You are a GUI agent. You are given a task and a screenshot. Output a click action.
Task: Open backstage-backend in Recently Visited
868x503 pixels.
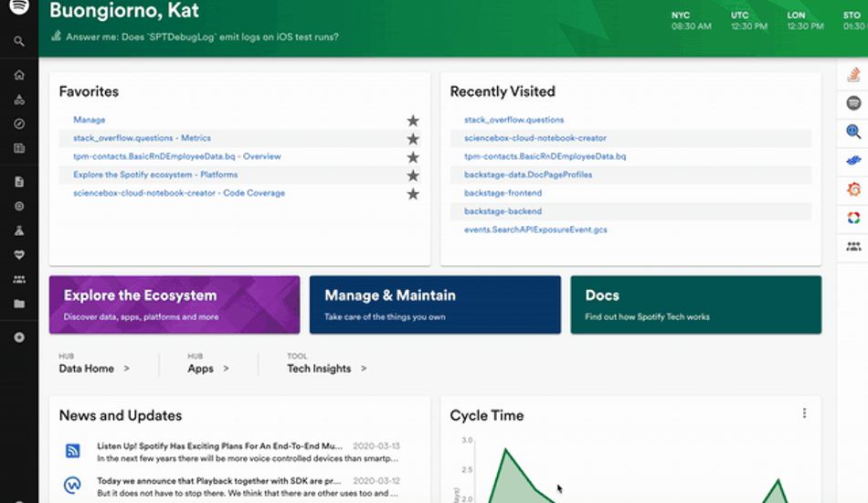(503, 211)
